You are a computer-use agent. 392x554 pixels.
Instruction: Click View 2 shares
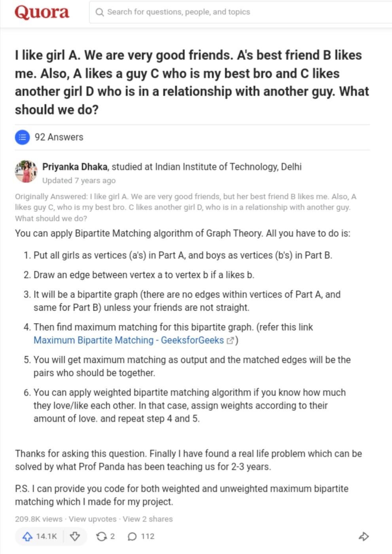148,519
